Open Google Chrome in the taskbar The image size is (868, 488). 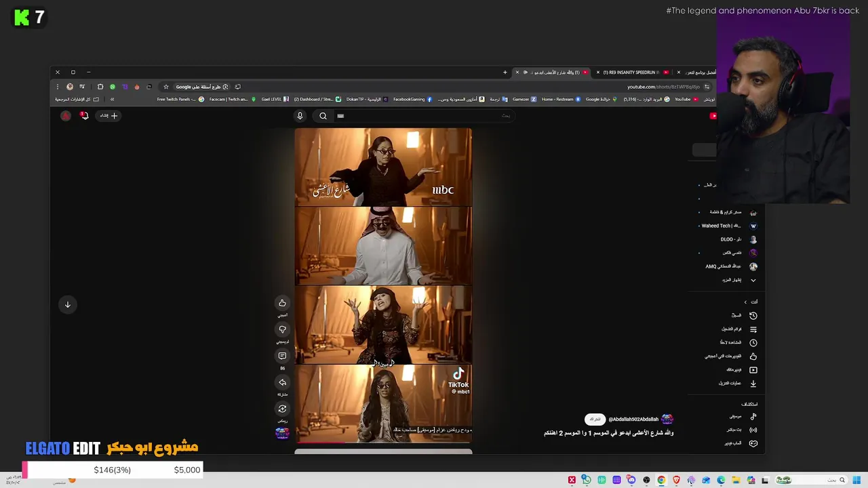661,481
